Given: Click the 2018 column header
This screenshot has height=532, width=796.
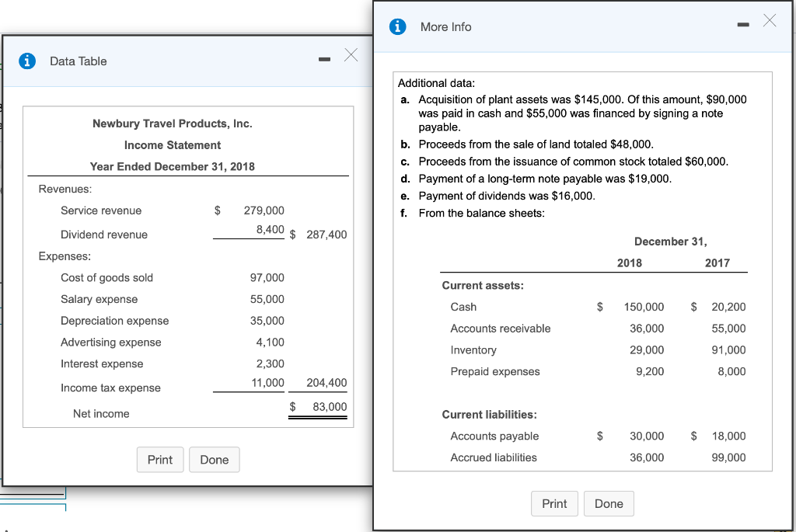Looking at the screenshot, I should click(630, 263).
